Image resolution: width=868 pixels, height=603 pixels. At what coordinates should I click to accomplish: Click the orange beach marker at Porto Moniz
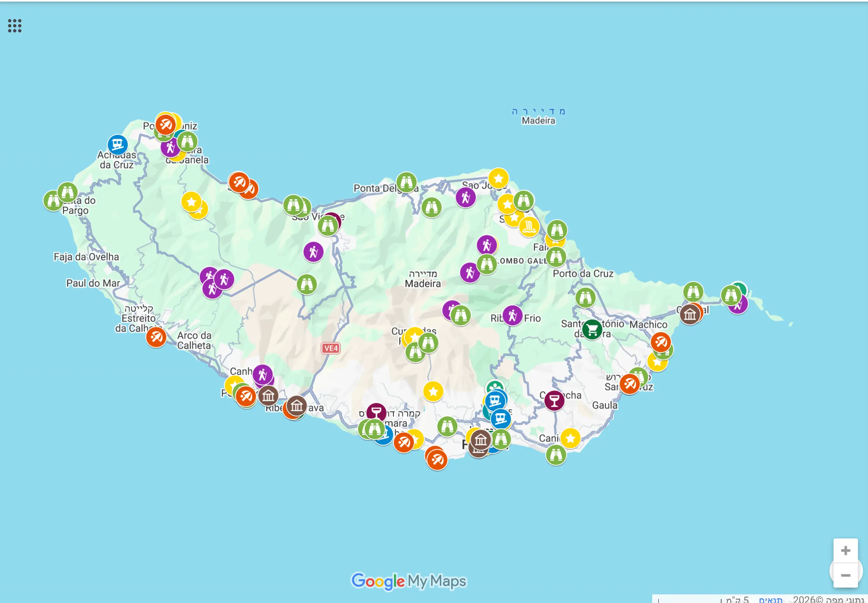[x=166, y=124]
